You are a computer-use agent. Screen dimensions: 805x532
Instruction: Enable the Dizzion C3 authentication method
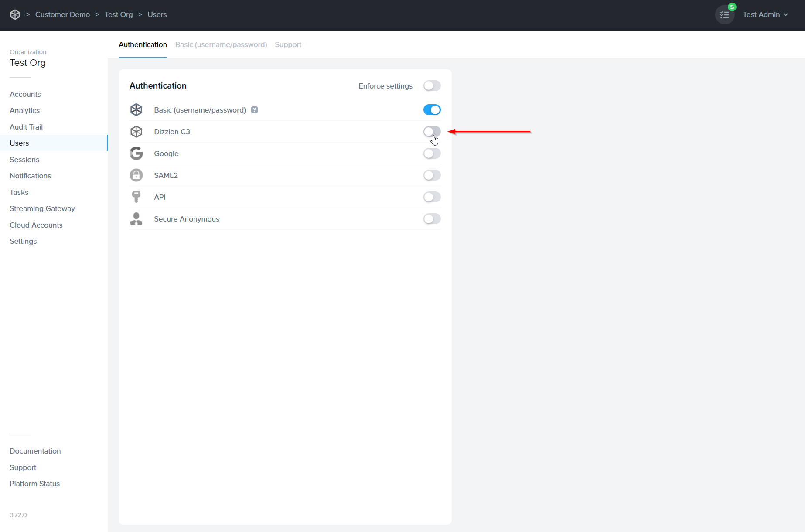point(432,131)
